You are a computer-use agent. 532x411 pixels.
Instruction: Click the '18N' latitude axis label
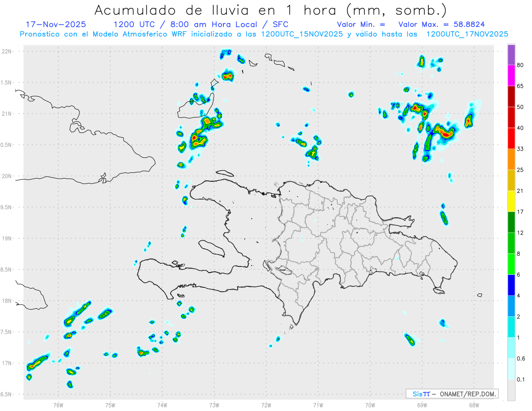[7, 301]
